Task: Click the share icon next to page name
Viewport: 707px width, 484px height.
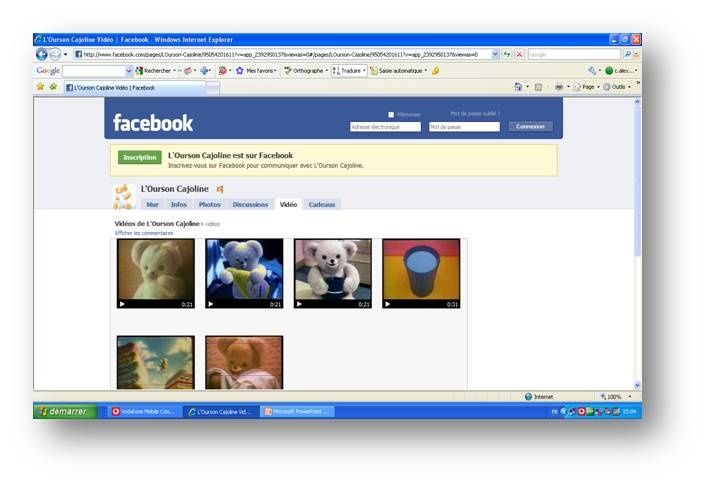Action: 220,189
